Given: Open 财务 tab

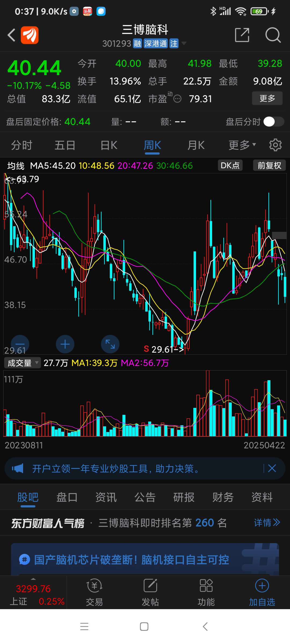Looking at the screenshot, I should coord(223,497).
